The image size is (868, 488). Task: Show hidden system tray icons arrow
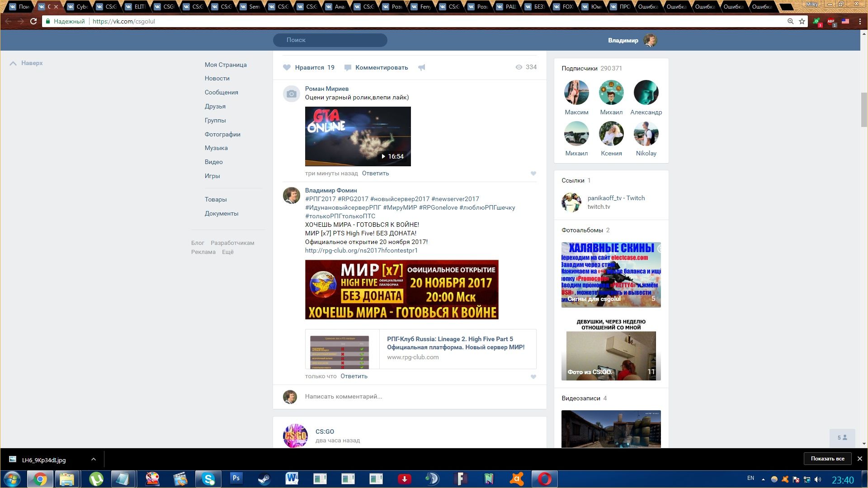(763, 479)
